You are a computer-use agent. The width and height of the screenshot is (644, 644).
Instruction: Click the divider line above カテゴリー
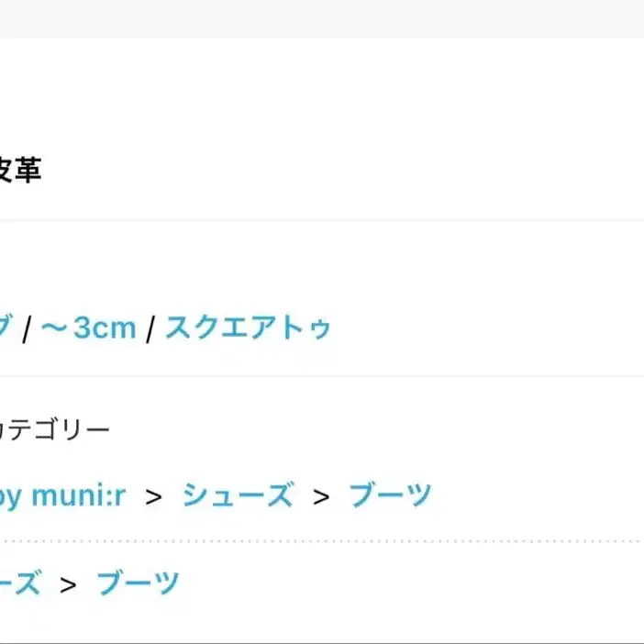(x=322, y=376)
